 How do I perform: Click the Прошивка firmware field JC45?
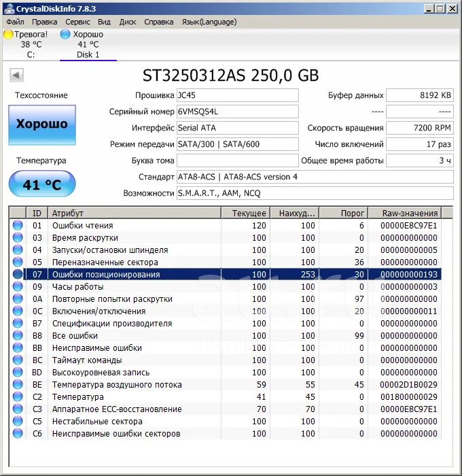coord(237,95)
